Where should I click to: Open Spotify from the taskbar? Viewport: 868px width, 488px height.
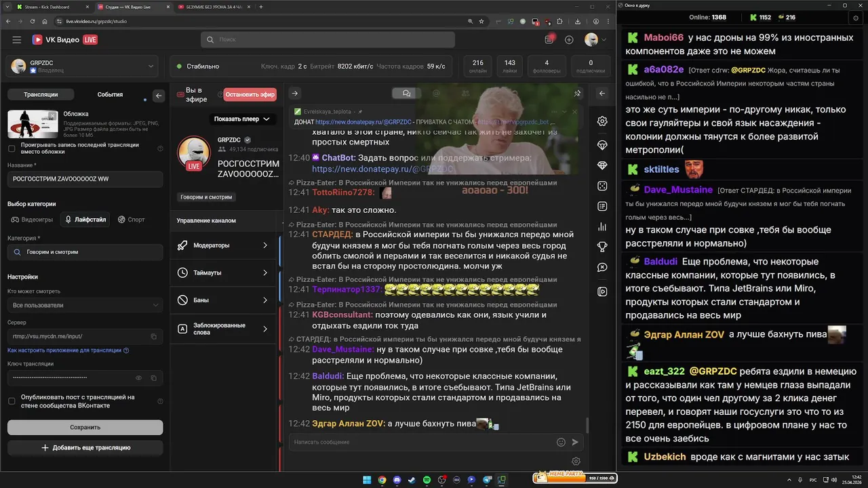(427, 480)
